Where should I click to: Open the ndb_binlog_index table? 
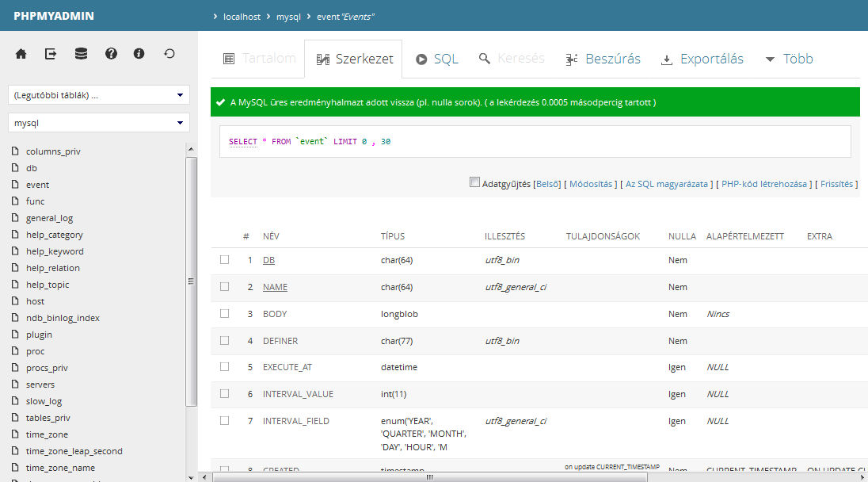[x=63, y=317]
